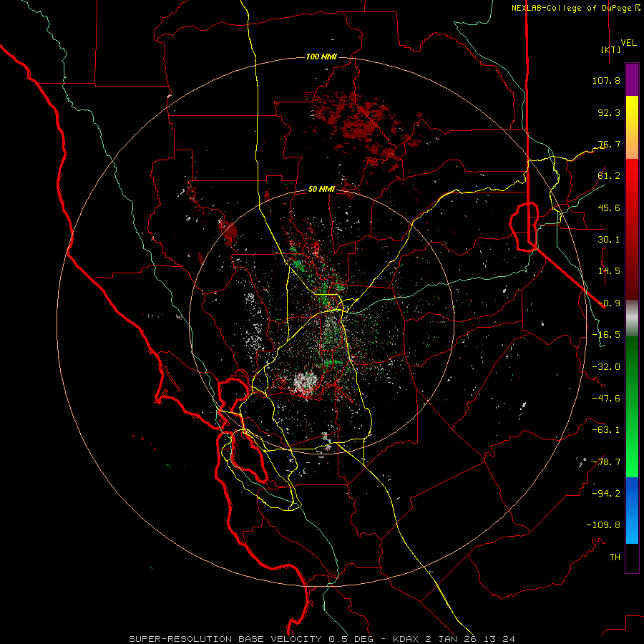Select the -47.6 legend value
Screen dimensions: 644x644
(606, 399)
